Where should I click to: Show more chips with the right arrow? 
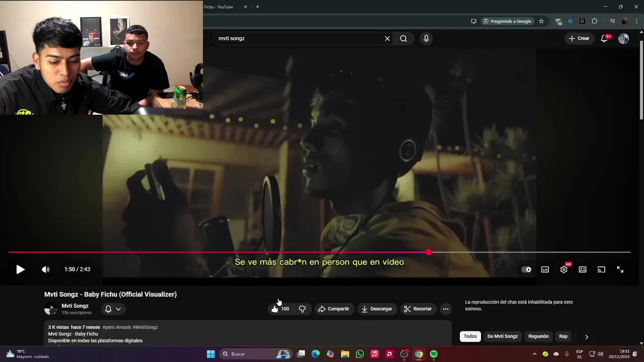(x=586, y=337)
